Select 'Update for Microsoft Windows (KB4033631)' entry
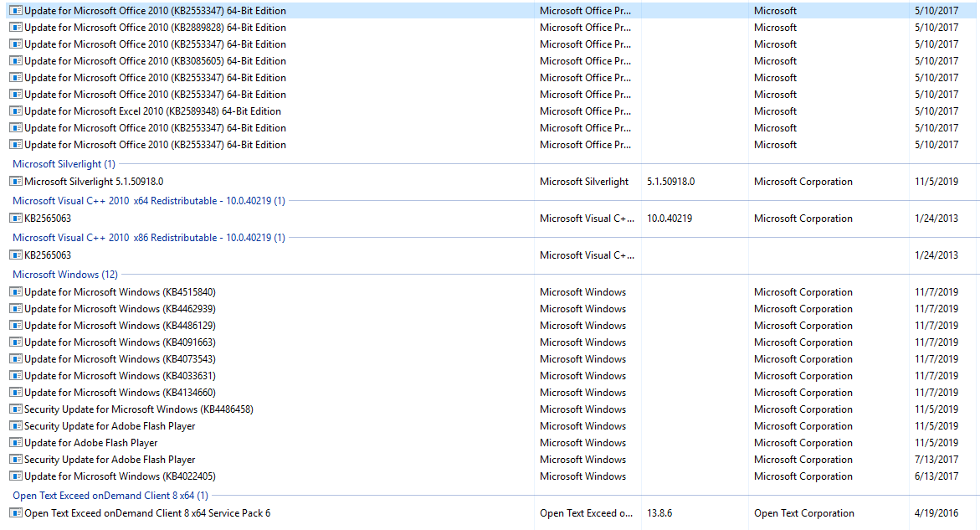Image resolution: width=980 pixels, height=530 pixels. (120, 376)
